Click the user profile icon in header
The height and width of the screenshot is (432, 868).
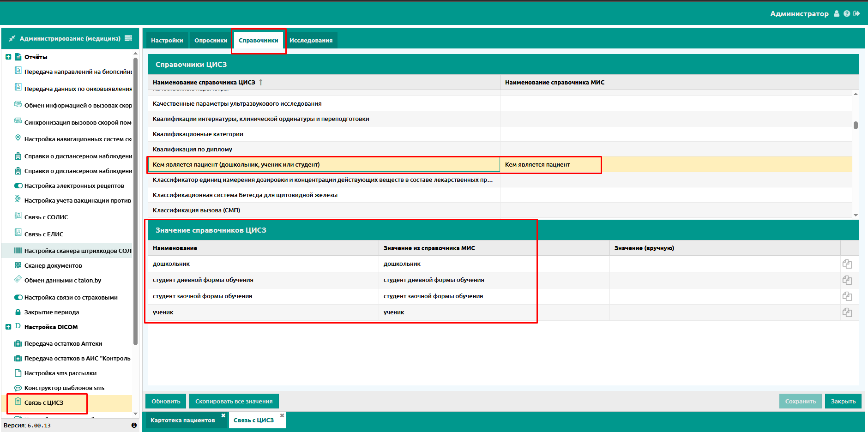pyautogui.click(x=837, y=14)
